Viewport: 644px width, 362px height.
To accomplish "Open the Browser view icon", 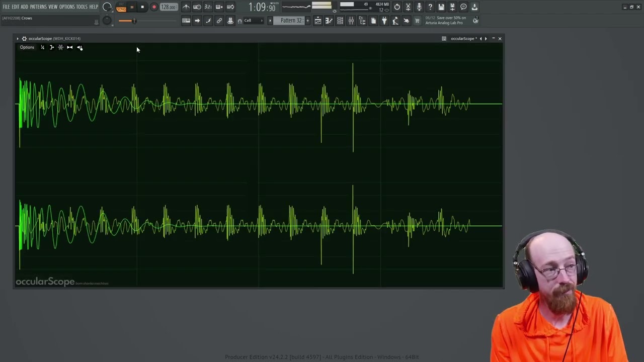I will 362,21.
